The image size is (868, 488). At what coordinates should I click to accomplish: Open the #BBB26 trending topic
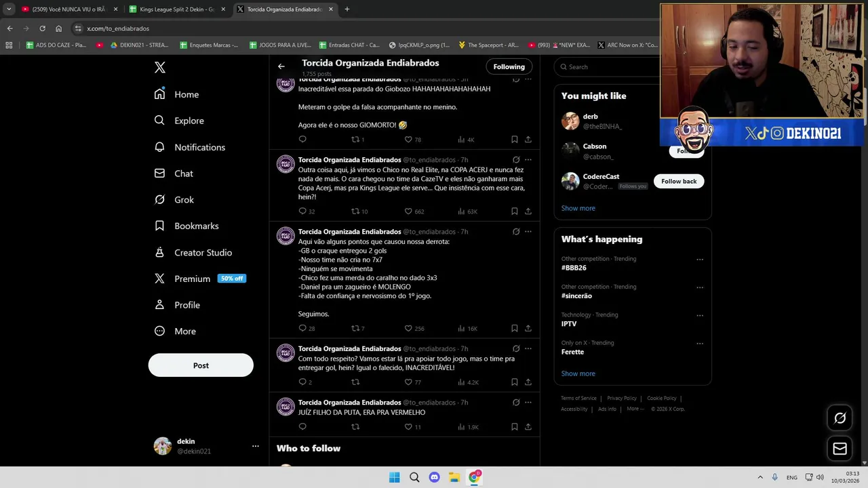click(574, 268)
